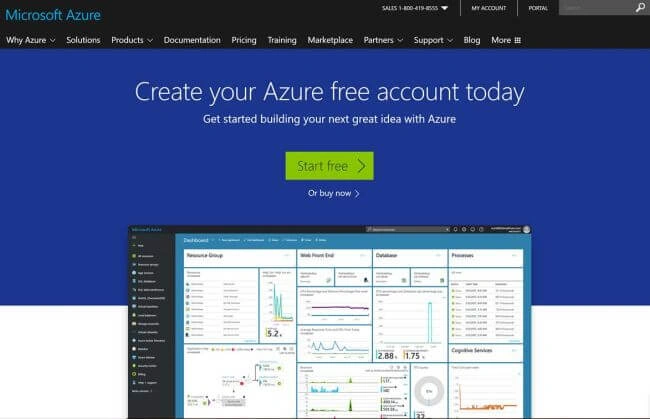Screen dimensions: 650x419
Task: Follow the Or buy now link
Action: pos(334,193)
